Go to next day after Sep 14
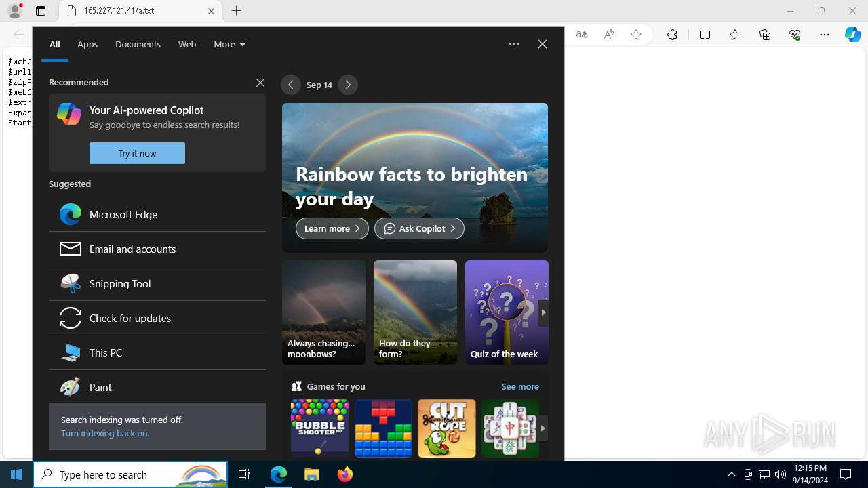 348,85
